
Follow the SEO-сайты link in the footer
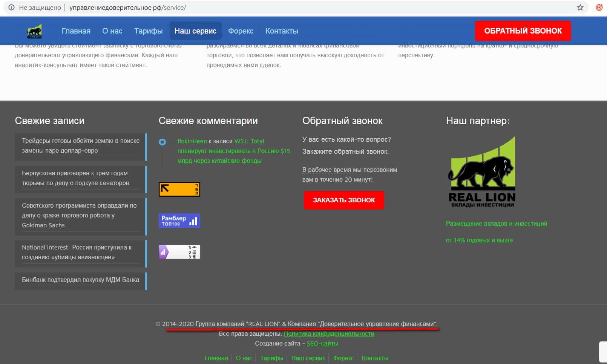click(x=322, y=343)
